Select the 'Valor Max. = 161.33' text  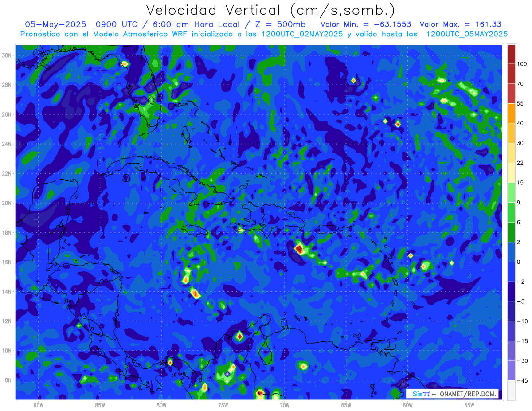pyautogui.click(x=460, y=24)
